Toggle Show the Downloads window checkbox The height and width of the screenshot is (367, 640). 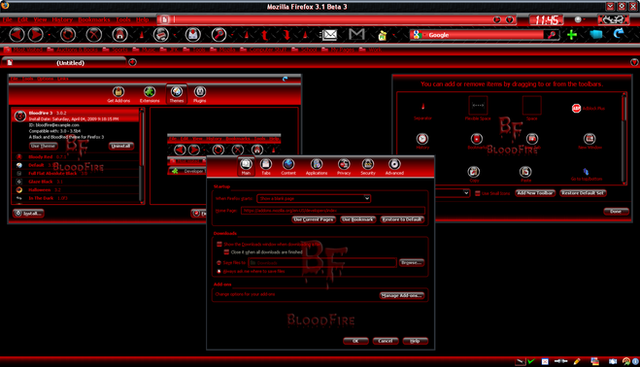coord(219,244)
